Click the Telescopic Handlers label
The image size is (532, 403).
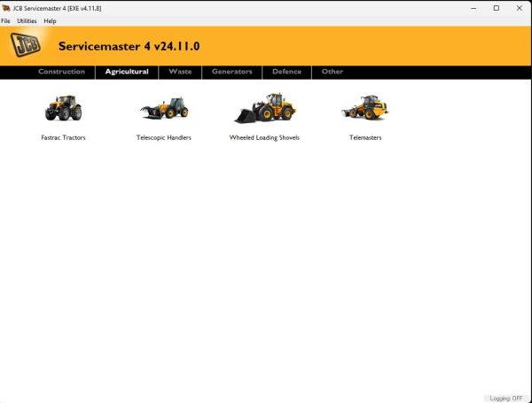(x=164, y=137)
